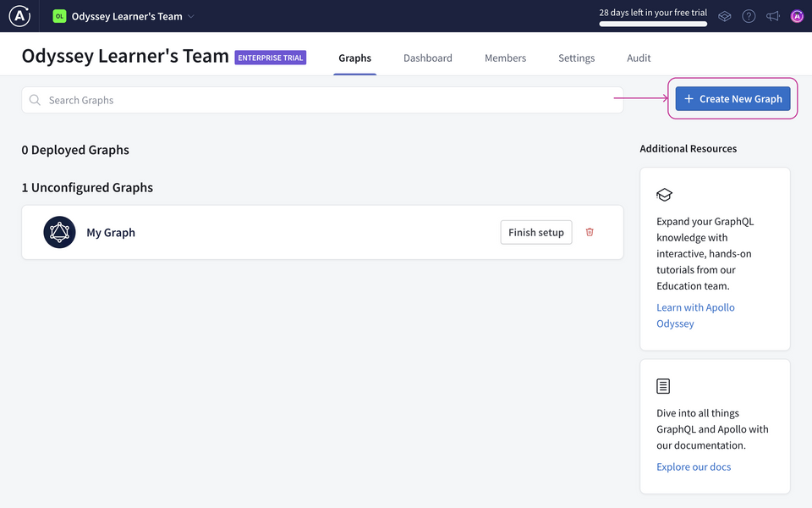Open the Members tab
Viewport: 812px width, 508px height.
(x=506, y=58)
